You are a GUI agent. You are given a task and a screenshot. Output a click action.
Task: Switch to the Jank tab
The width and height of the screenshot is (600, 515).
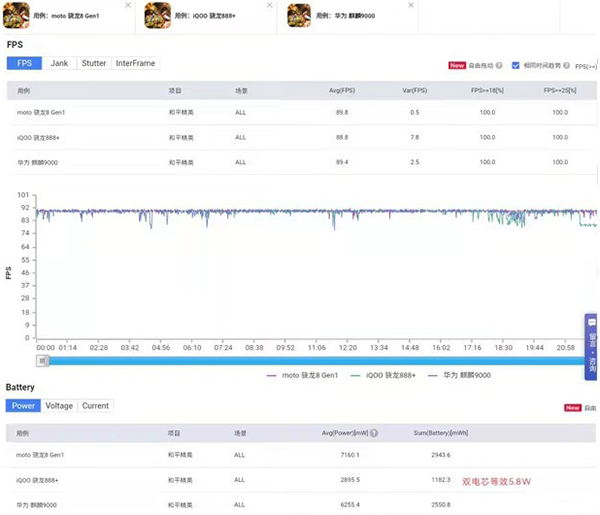coord(59,63)
